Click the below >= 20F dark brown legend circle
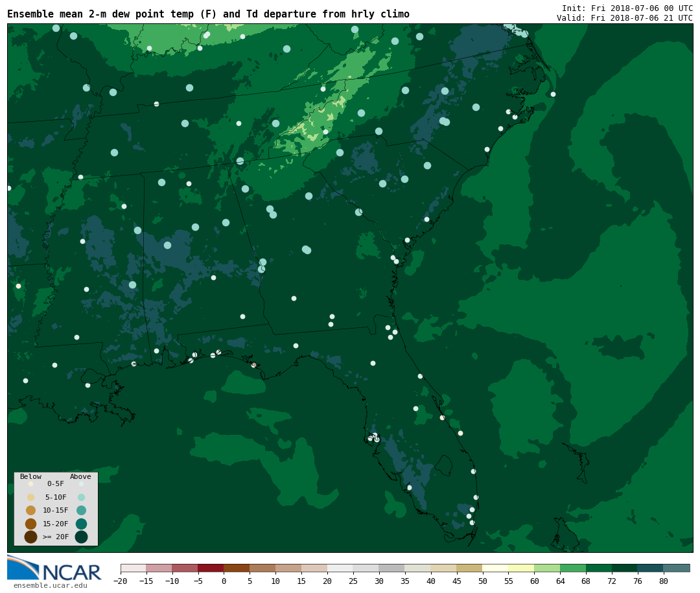Image resolution: width=700 pixels, height=593 pixels. point(31,537)
